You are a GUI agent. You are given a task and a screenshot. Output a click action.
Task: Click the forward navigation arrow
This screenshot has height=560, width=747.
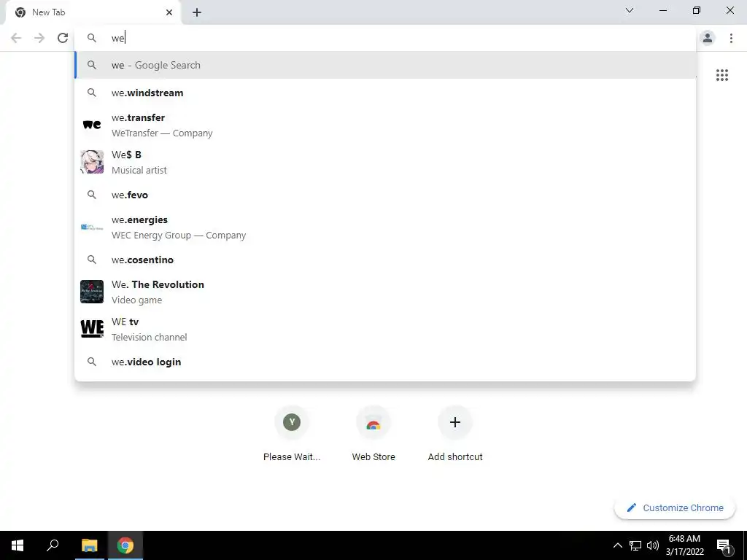(x=39, y=38)
